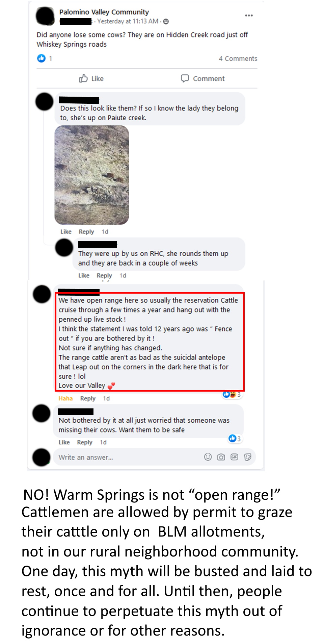Open Palomino Valley Community group page
The width and height of the screenshot is (324, 644).
tap(104, 12)
